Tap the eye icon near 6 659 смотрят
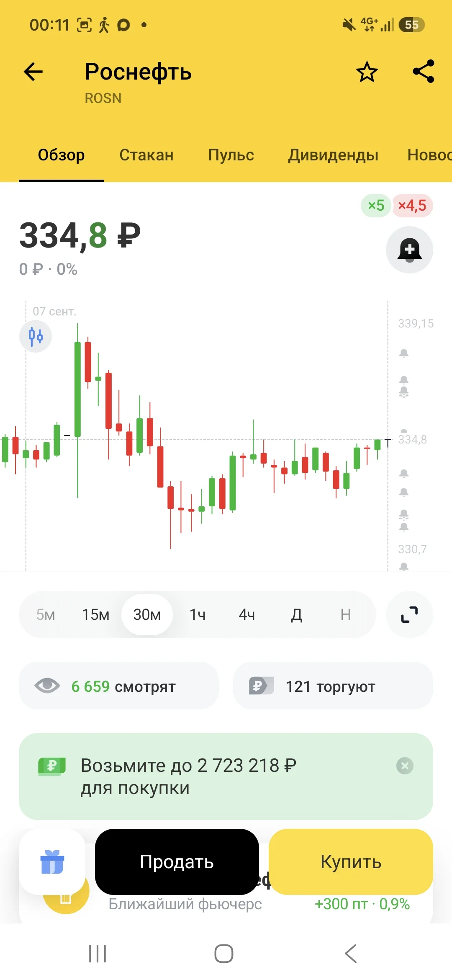The width and height of the screenshot is (452, 980). click(47, 686)
